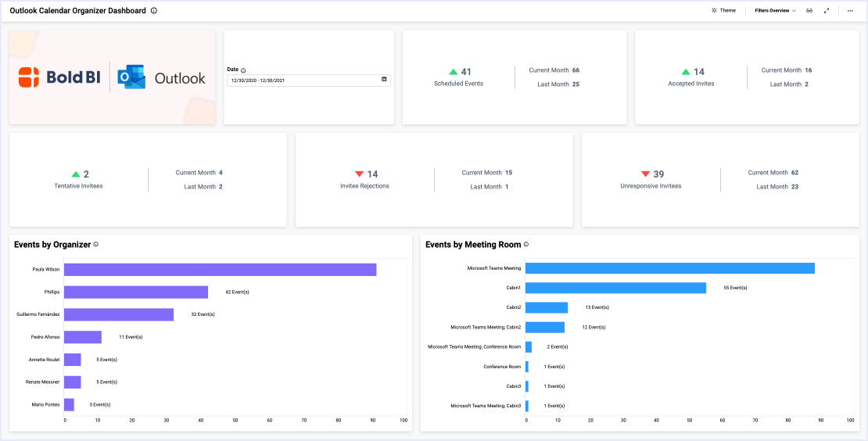Click the Microsoft Teams Meeting bar
The height and width of the screenshot is (441, 868).
pyautogui.click(x=669, y=268)
